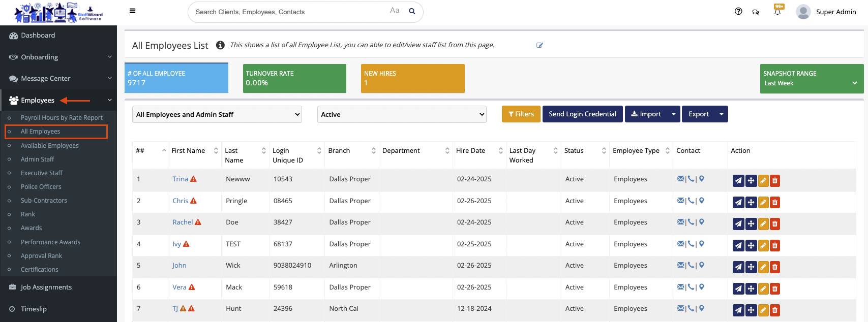Click the edit pencil icon in Rachel's row

[x=763, y=224]
